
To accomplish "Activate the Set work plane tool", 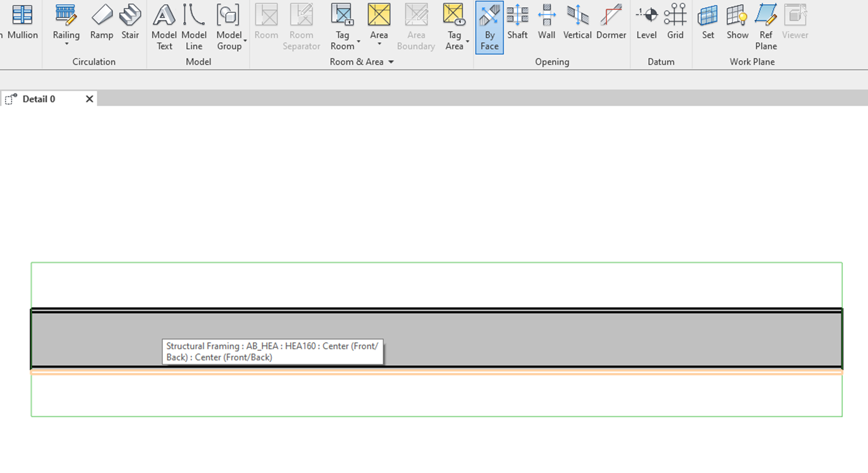I will pyautogui.click(x=708, y=21).
